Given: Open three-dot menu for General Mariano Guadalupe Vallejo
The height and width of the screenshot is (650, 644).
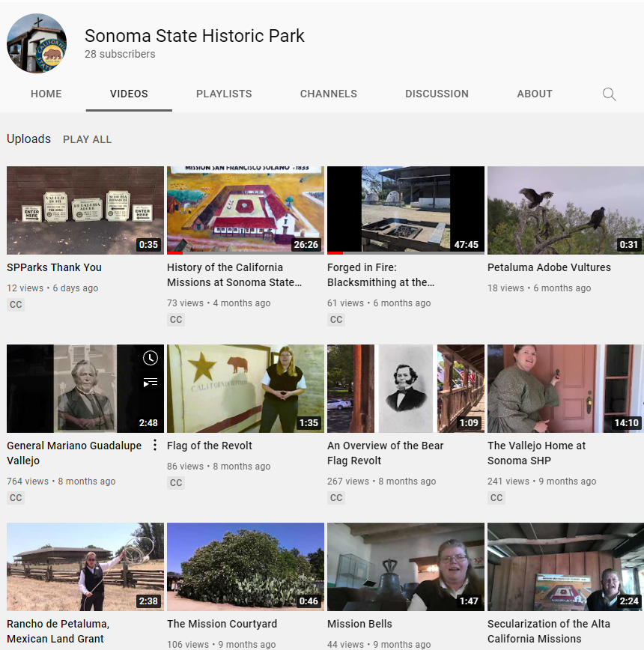Looking at the screenshot, I should 154,446.
